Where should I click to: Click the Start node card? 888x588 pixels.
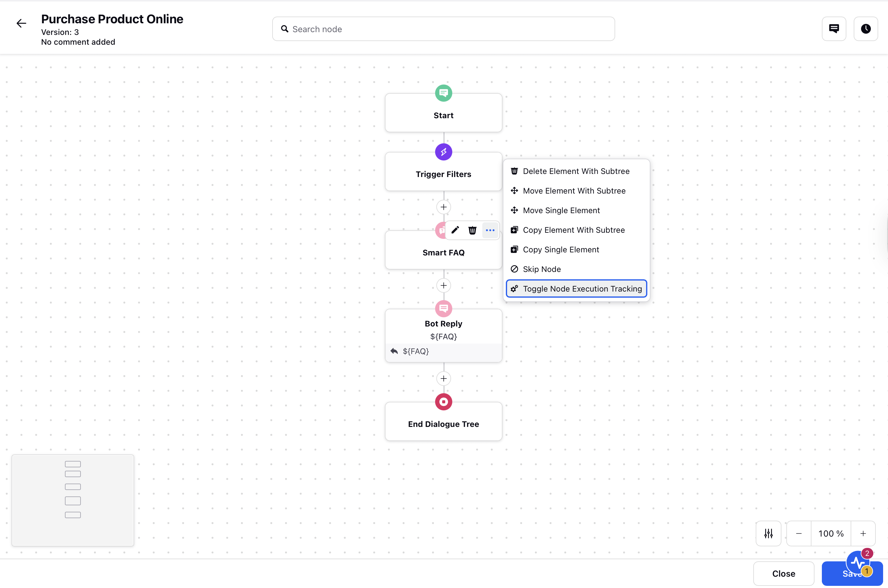pos(443,113)
